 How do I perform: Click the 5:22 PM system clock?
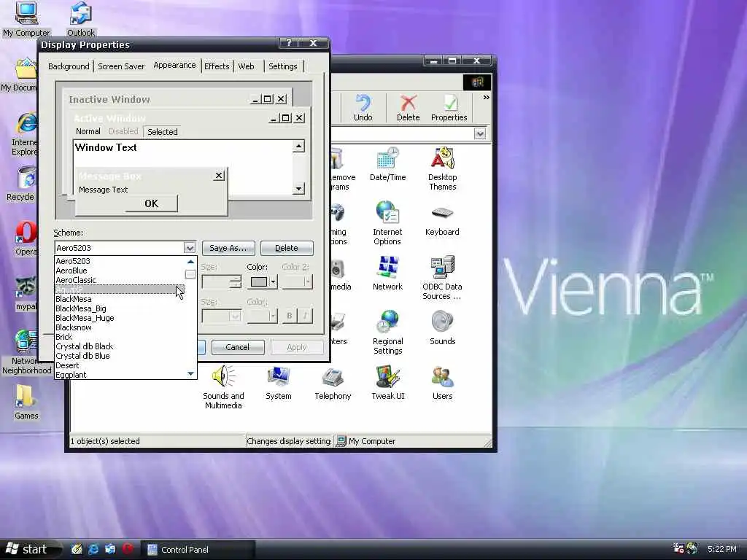point(721,550)
